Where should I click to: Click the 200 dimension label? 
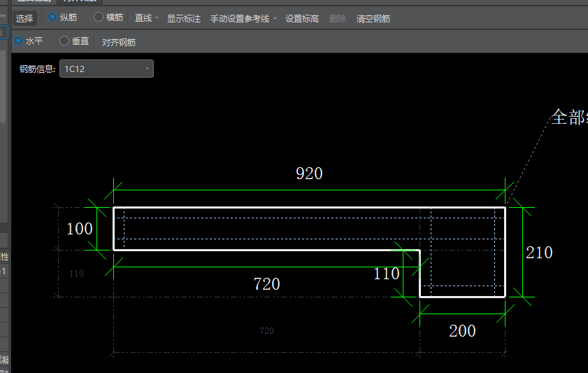tap(462, 331)
